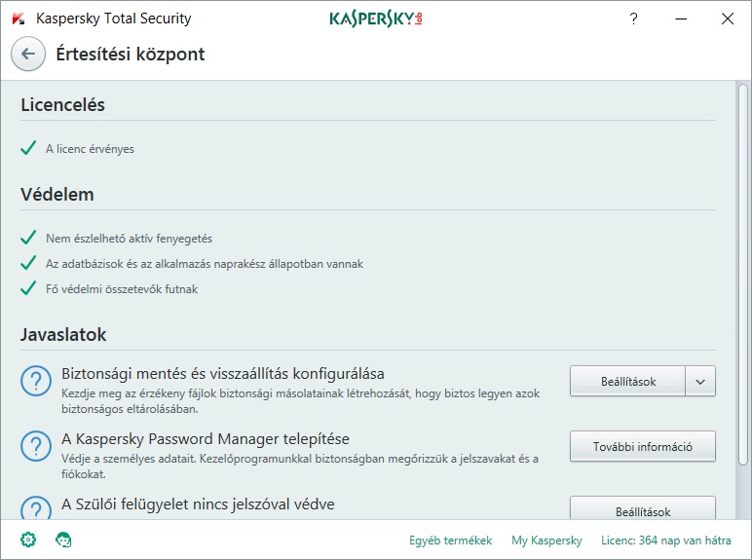Image resolution: width=752 pixels, height=560 pixels.
Task: Close the Kaspersky Total Security window
Action: click(x=728, y=19)
